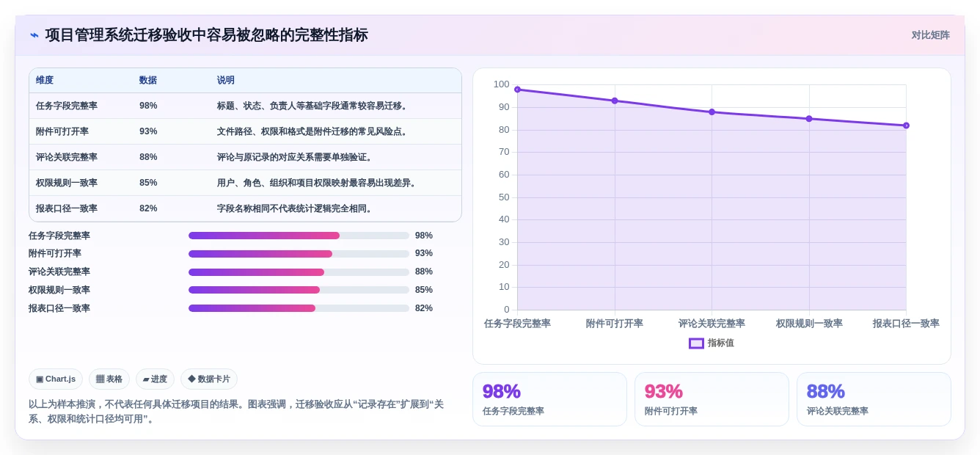Click the lightning icon beside the title

pos(34,35)
